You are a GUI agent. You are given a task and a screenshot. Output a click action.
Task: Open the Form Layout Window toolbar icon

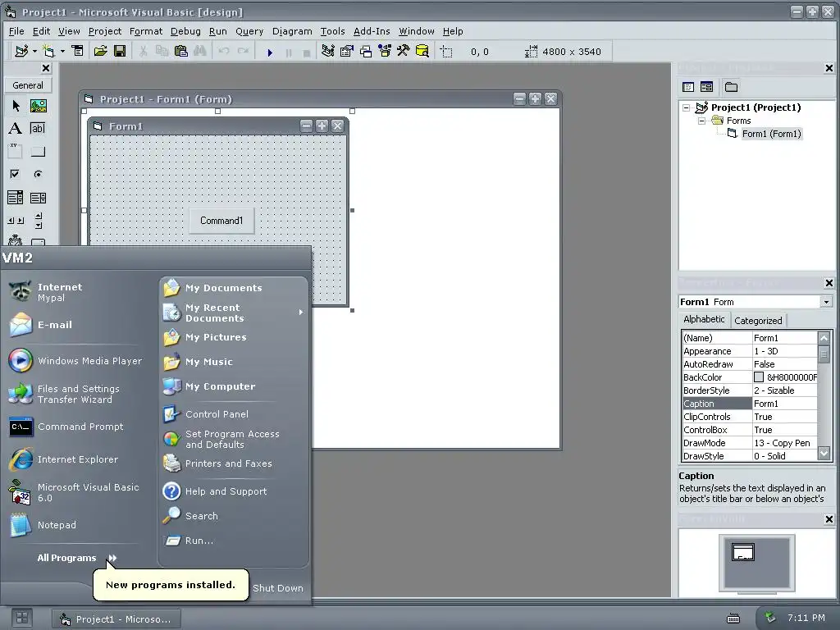366,52
